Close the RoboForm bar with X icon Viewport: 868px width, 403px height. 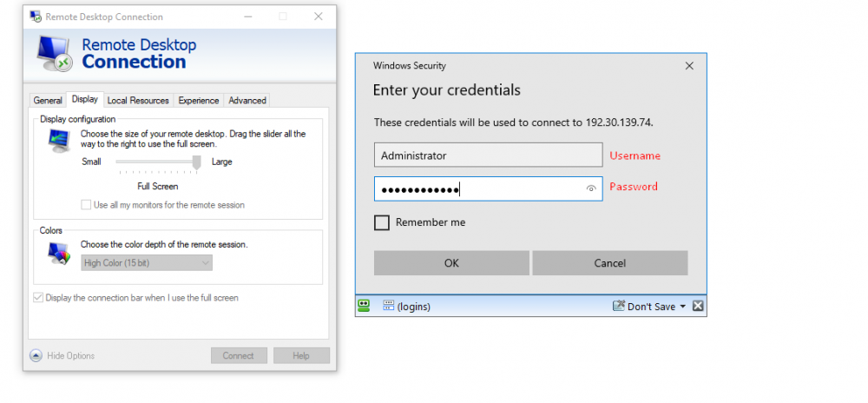click(698, 306)
